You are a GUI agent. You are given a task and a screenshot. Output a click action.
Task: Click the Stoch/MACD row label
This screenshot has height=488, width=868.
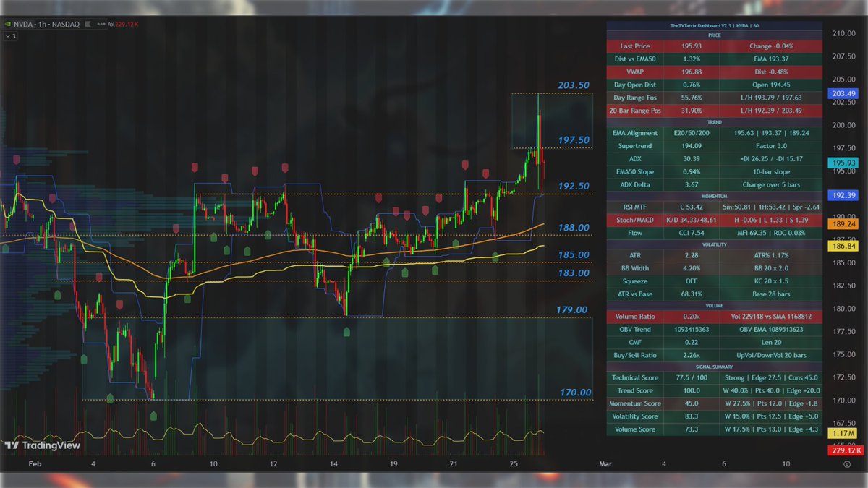click(635, 221)
